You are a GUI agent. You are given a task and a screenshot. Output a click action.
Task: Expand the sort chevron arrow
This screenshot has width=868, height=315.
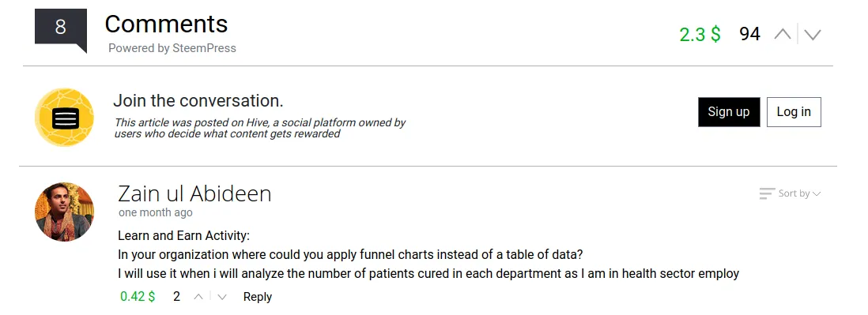[817, 194]
